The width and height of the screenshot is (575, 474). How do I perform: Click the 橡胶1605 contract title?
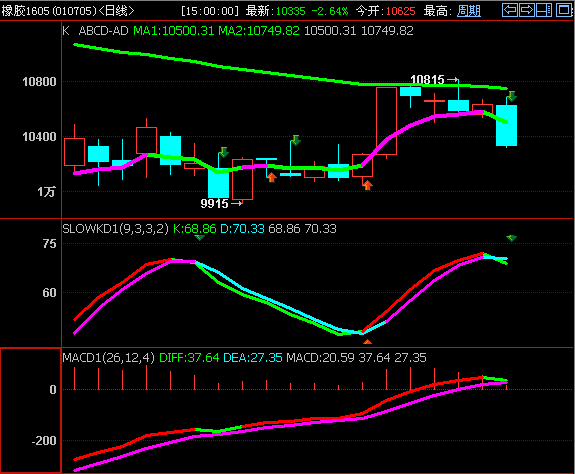(x=25, y=11)
